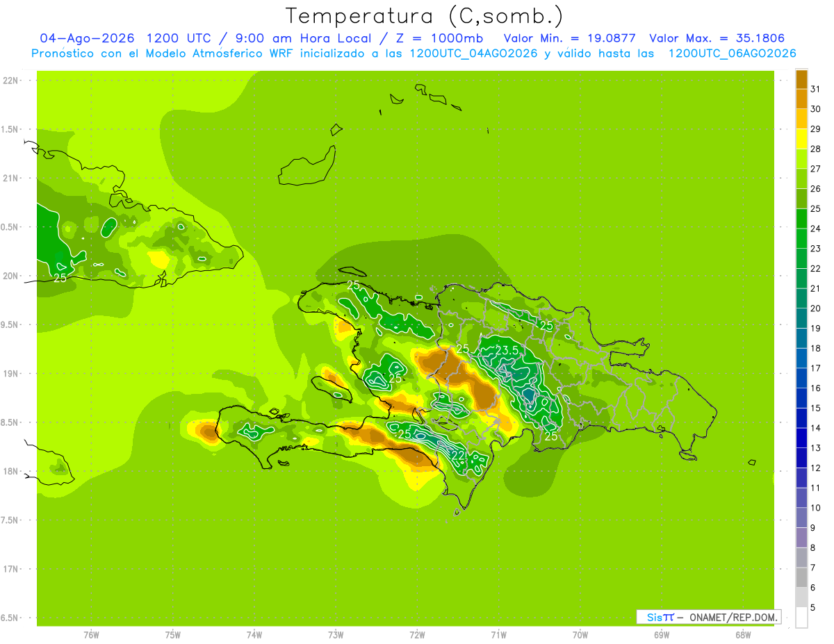Click the legend swatch between 12 and 13
The image size is (834, 644).
point(801,458)
